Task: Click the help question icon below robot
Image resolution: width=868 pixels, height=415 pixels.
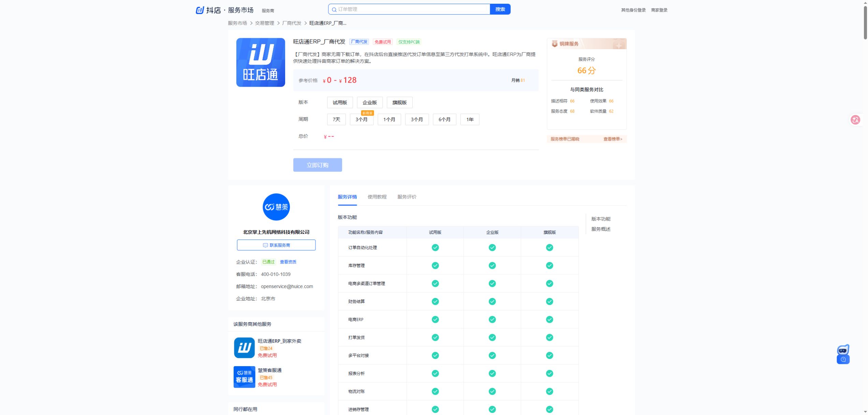Action: pos(843,359)
